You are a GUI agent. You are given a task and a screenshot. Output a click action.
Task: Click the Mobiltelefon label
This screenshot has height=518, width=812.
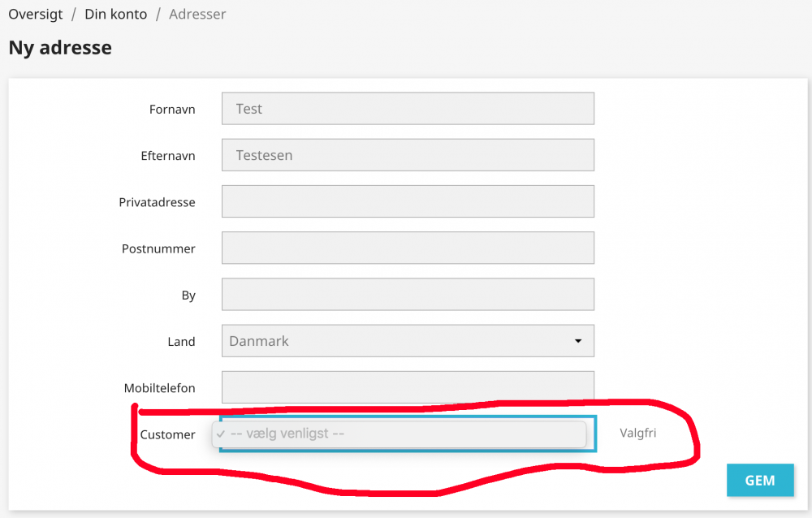click(x=159, y=388)
